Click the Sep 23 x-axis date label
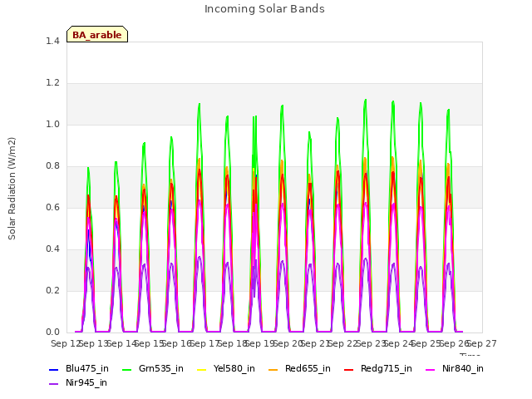532x399 pixels. [371, 343]
